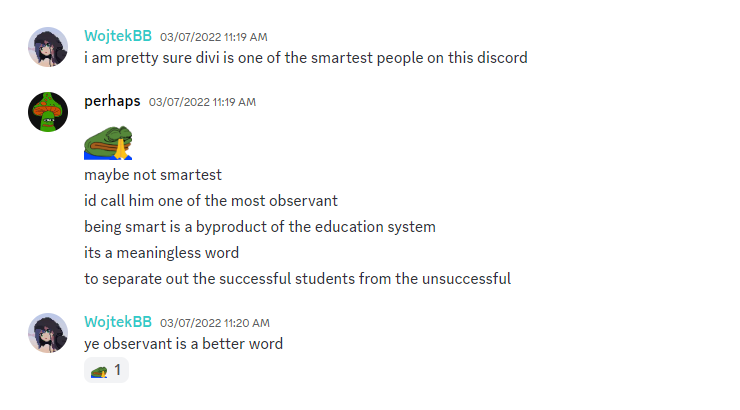This screenshot has height=410, width=740.
Task: Click the reaction count number 1
Action: [x=118, y=371]
